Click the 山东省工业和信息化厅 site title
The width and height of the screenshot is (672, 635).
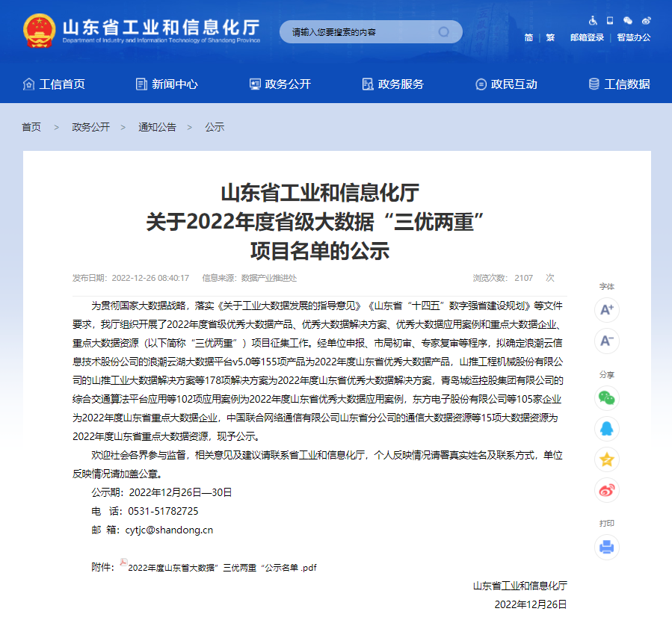pyautogui.click(x=161, y=28)
